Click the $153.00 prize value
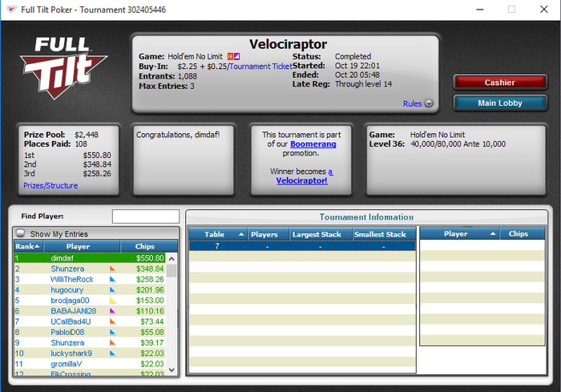This screenshot has height=392, width=561. tap(150, 301)
